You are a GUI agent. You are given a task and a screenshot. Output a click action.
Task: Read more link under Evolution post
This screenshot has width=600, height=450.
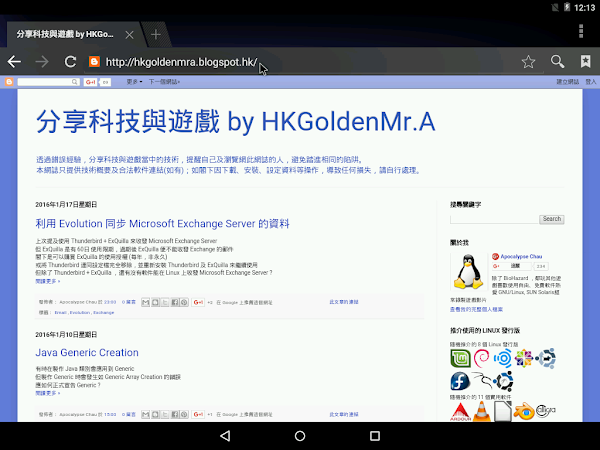tap(47, 281)
